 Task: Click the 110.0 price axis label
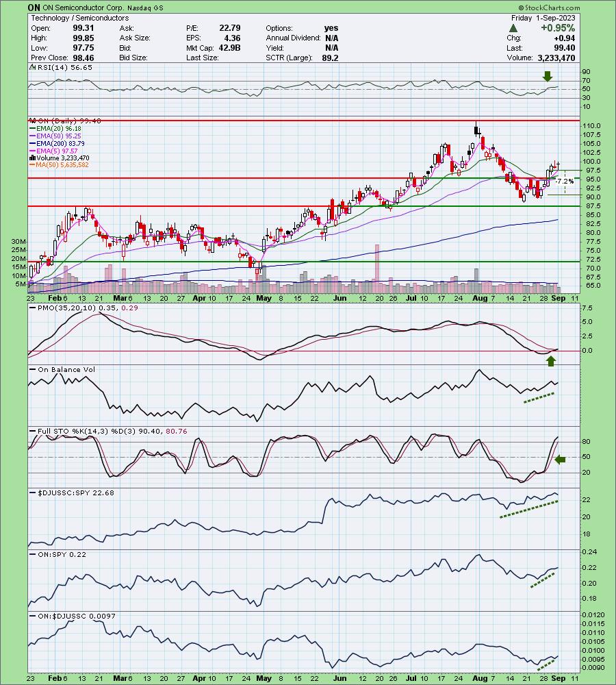coord(591,126)
